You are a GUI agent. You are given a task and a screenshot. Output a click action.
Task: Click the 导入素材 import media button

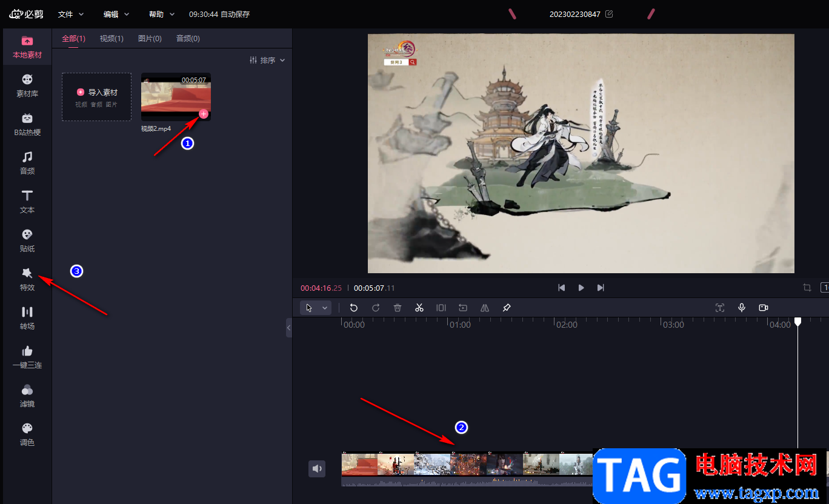point(96,97)
